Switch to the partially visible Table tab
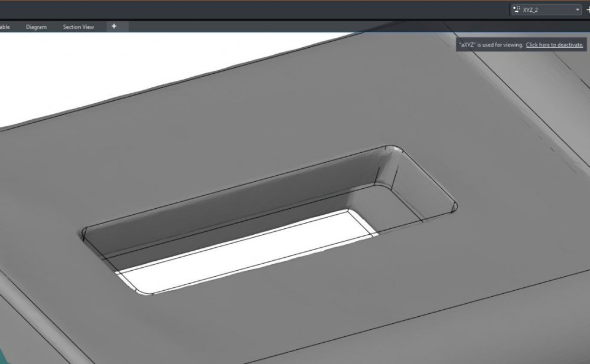The width and height of the screenshot is (590, 364). [5, 27]
